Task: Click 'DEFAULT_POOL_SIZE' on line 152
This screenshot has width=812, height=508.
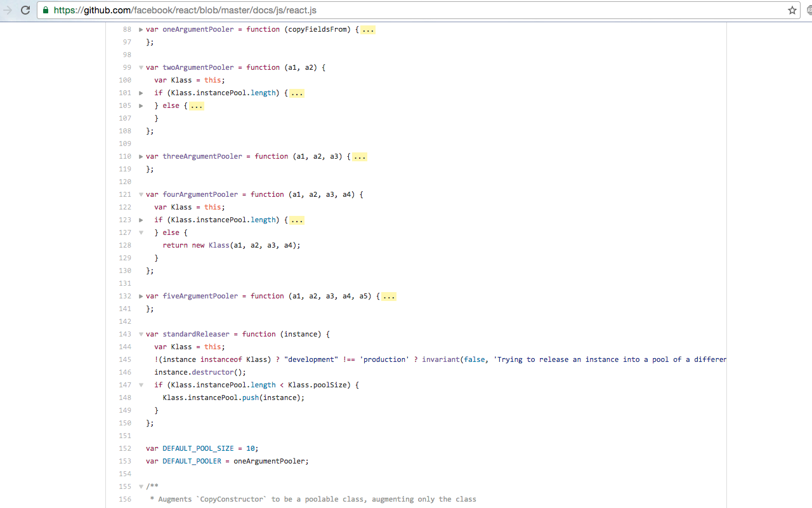Action: pyautogui.click(x=198, y=448)
